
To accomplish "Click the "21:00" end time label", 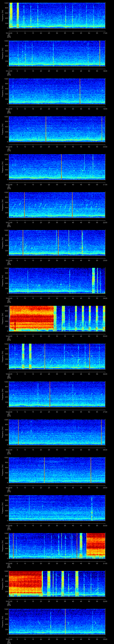I will point(105,184).
